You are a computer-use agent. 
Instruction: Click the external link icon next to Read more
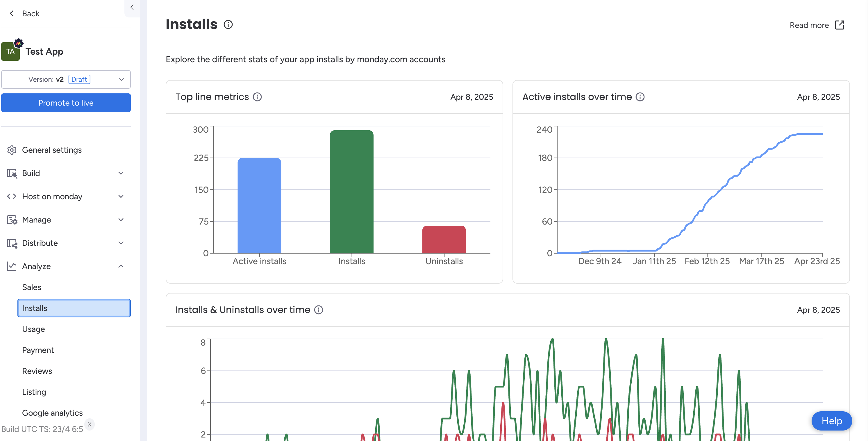pyautogui.click(x=839, y=25)
